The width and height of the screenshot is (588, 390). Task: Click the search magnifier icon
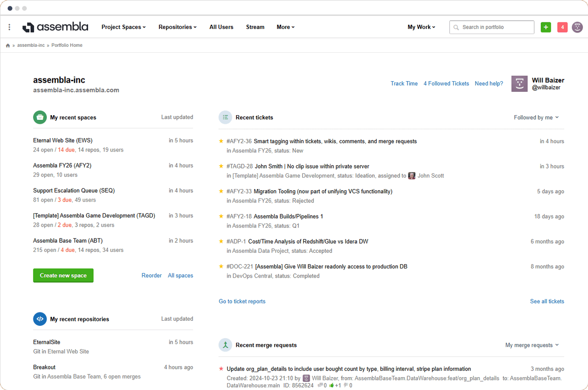(x=456, y=28)
